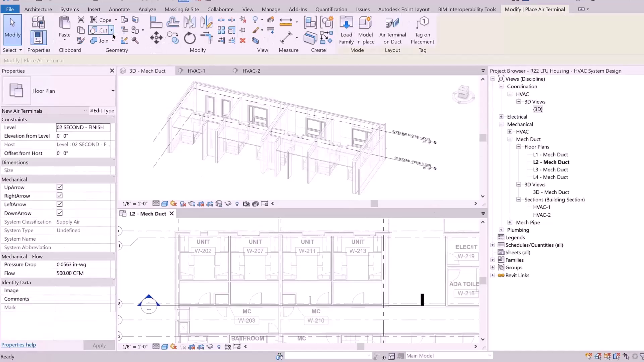Viewport: 644px width, 362px height.
Task: Expand the Families node
Action: (492, 260)
